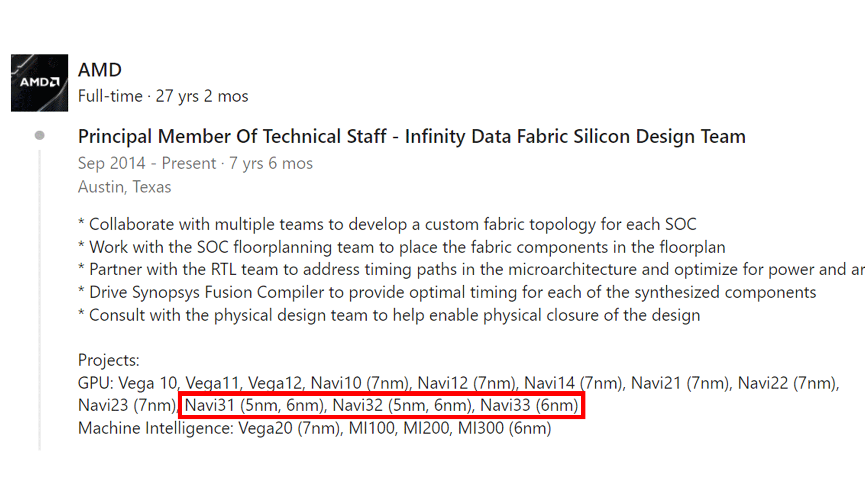Click the Partner with the RTL team line
The width and height of the screenshot is (868, 488).
[470, 269]
